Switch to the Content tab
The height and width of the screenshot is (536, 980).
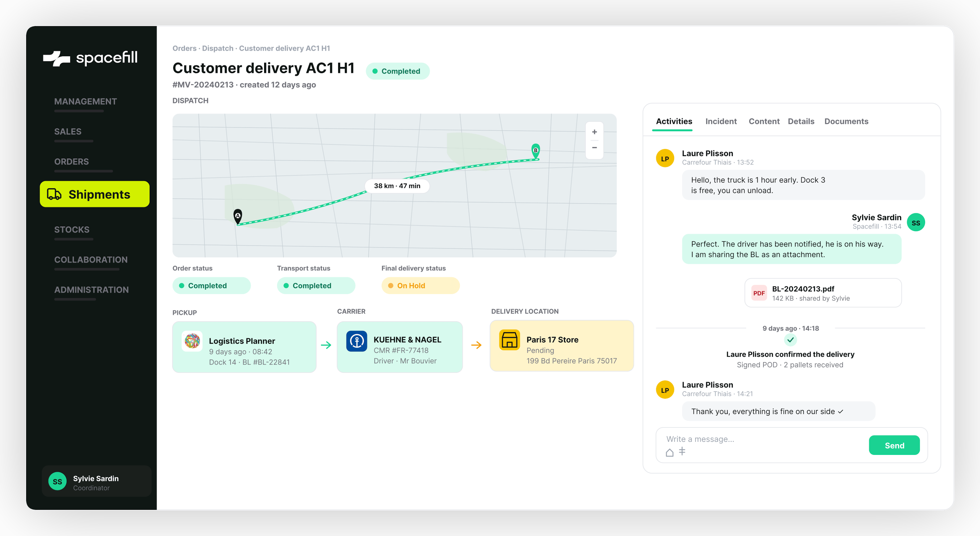[764, 121]
